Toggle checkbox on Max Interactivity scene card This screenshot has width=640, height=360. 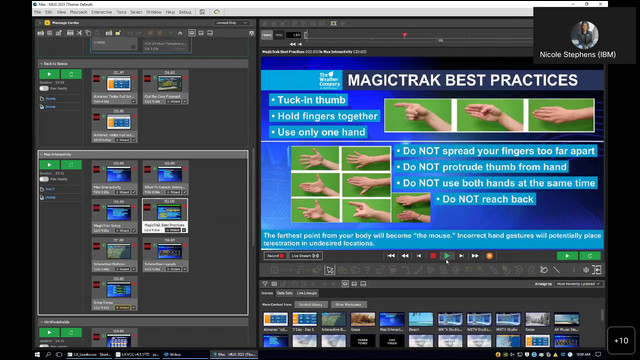[x=133, y=192]
